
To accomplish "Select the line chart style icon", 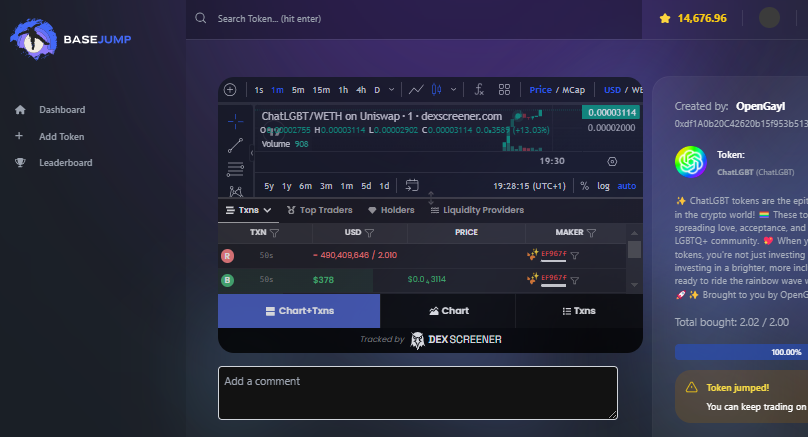I will [x=416, y=90].
